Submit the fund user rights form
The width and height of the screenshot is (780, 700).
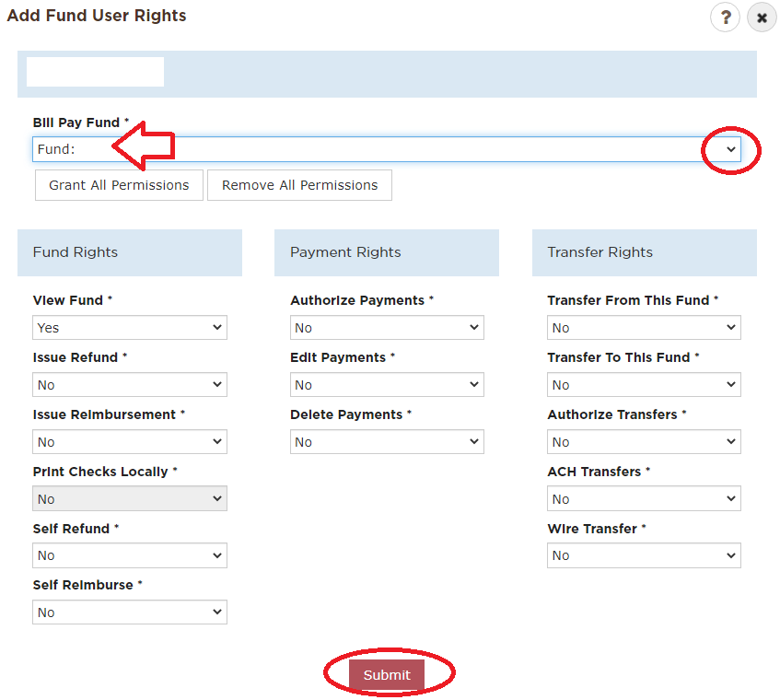point(387,674)
